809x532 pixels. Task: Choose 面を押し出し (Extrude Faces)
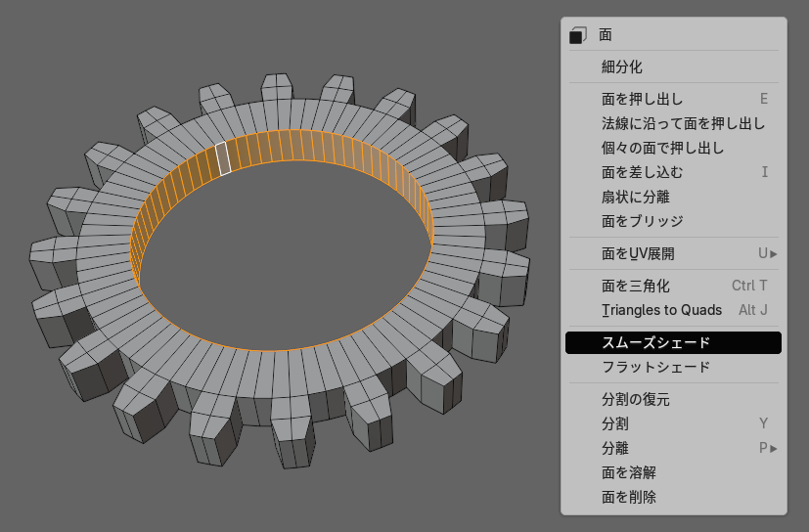(x=673, y=99)
